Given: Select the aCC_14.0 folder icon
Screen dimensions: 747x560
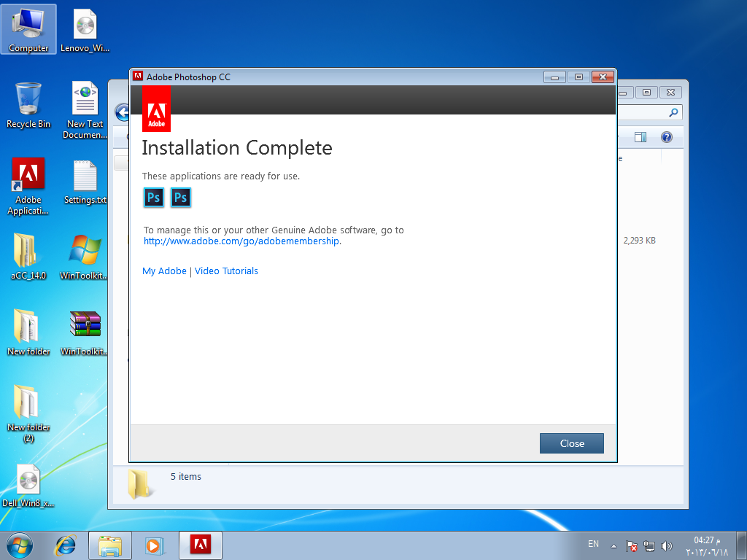Looking at the screenshot, I should tap(28, 257).
